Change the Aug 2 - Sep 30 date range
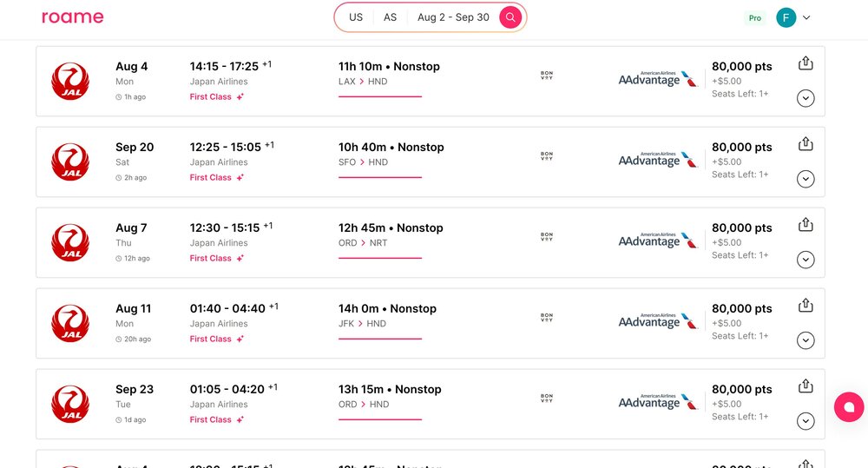This screenshot has height=468, width=868. tap(453, 17)
